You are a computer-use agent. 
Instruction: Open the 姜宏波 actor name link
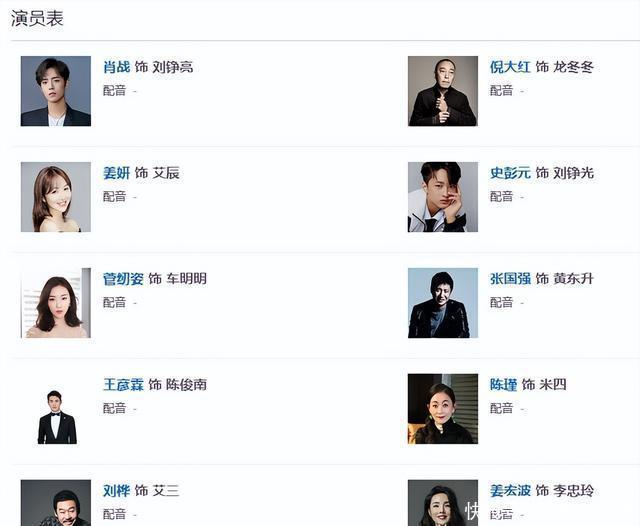point(510,490)
